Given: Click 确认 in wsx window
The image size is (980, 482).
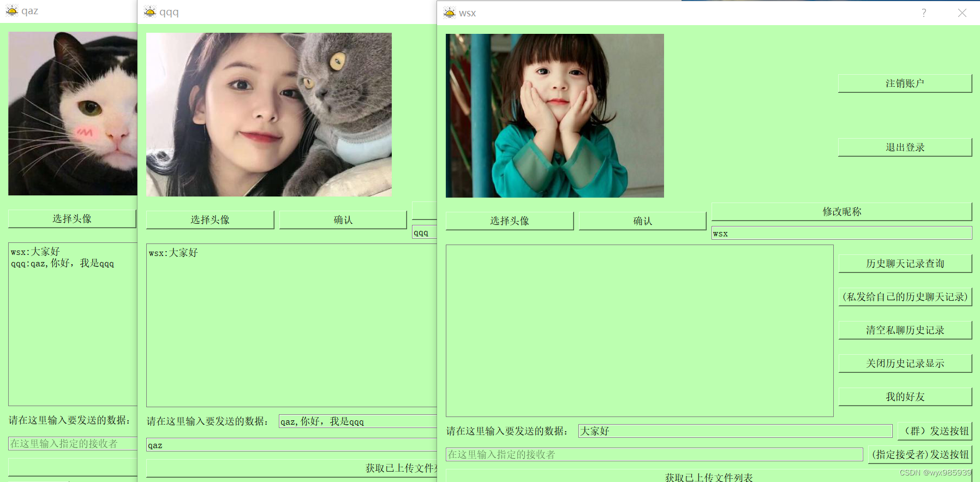Looking at the screenshot, I should [642, 221].
